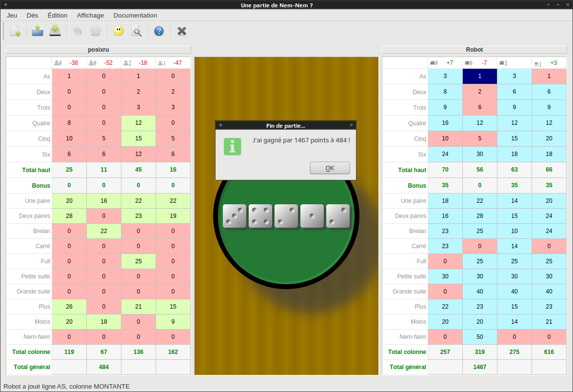The height and width of the screenshot is (392, 573).
Task: Open the Jeu menu
Action: [12, 15]
